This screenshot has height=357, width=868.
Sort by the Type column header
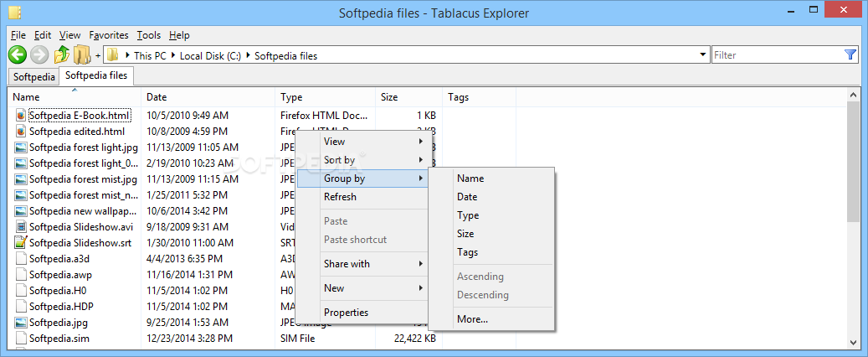(x=326, y=97)
